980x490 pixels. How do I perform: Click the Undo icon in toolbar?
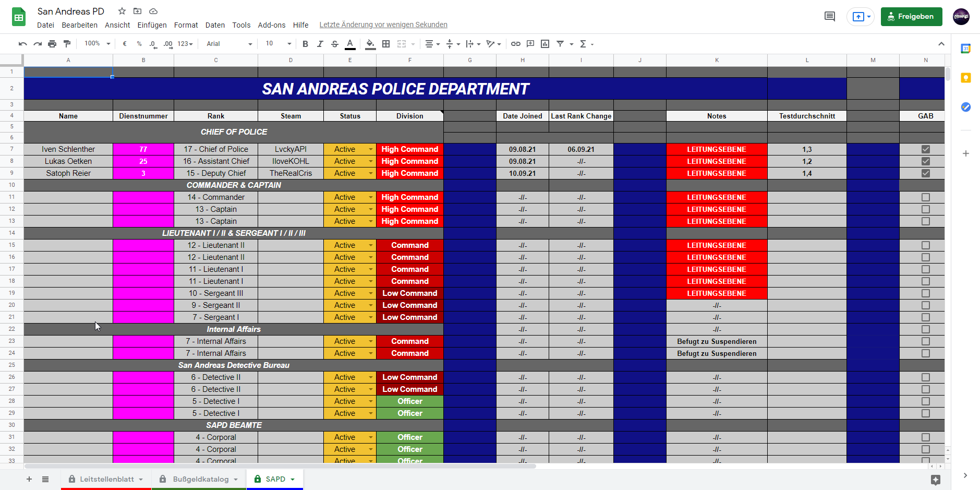tap(22, 44)
